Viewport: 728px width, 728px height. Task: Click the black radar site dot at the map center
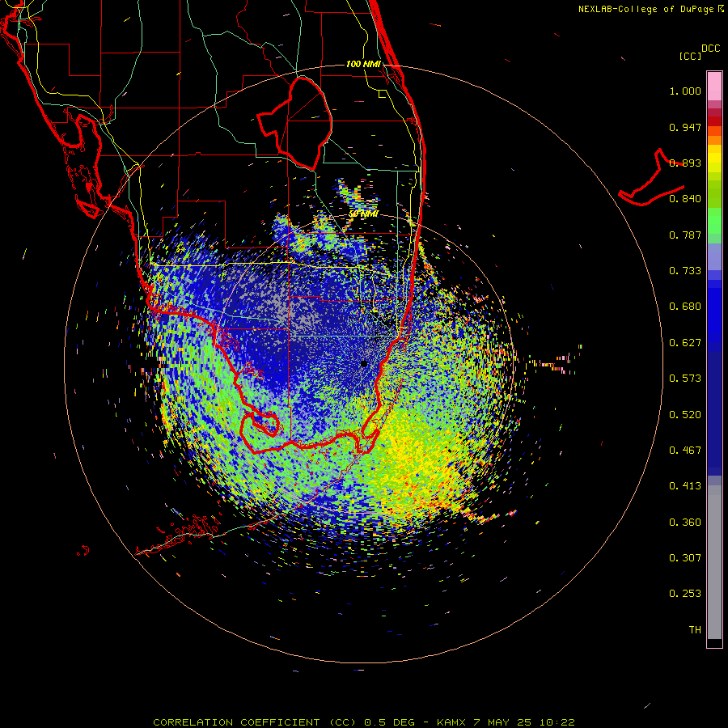364,363
